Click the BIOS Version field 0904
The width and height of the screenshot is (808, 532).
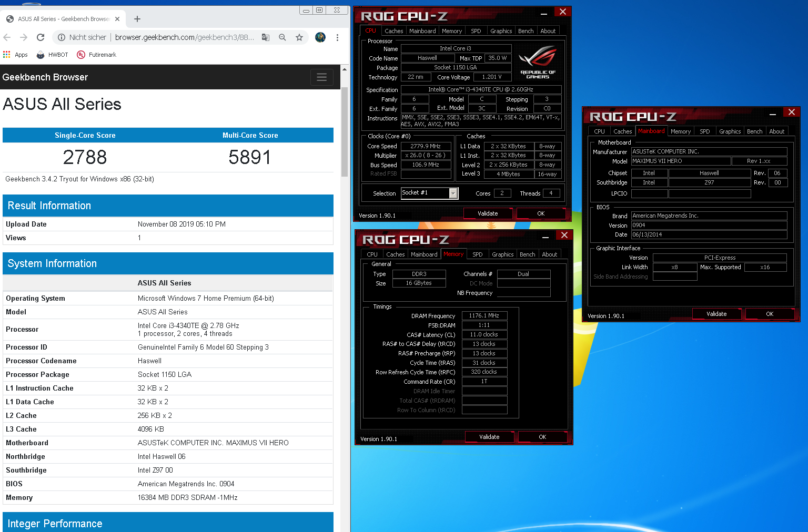pos(709,225)
